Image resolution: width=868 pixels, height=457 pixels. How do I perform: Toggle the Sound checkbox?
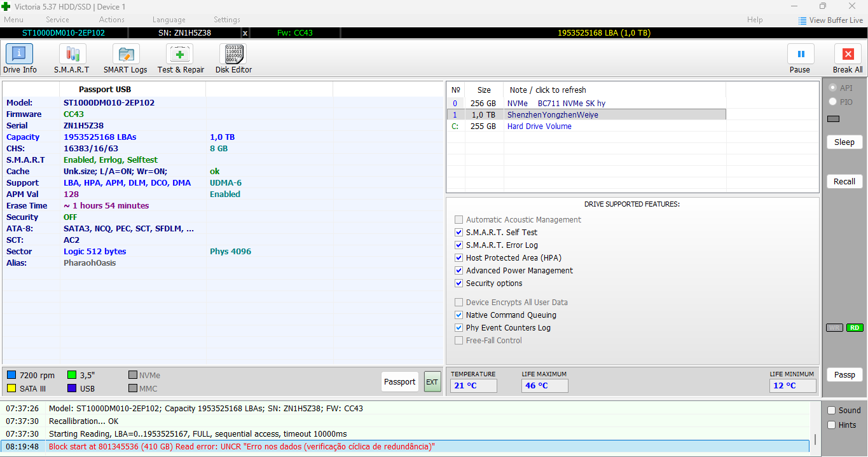(x=831, y=411)
